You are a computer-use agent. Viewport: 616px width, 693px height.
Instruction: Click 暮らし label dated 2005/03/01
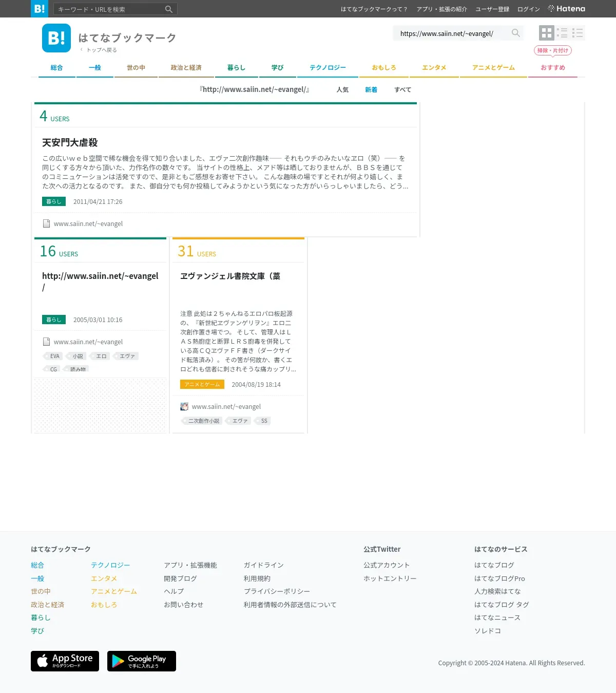point(54,320)
